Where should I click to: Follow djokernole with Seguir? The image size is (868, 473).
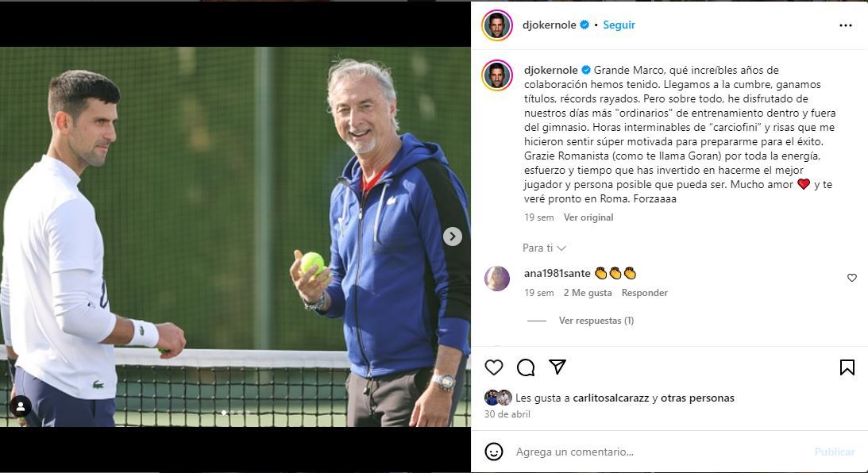619,25
